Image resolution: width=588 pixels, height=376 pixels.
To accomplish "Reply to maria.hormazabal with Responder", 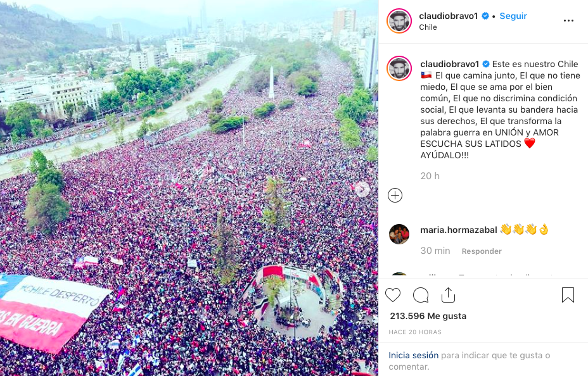I will tap(482, 251).
